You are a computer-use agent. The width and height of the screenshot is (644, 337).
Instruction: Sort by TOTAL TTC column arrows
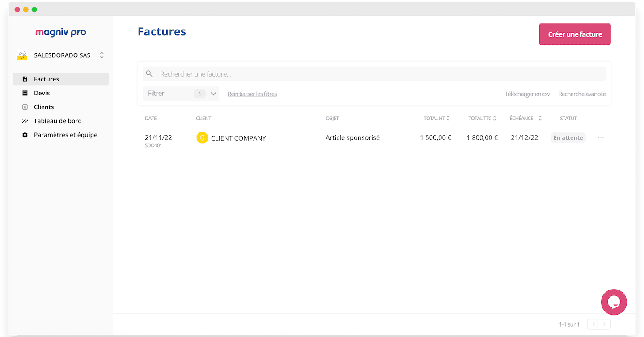click(494, 119)
